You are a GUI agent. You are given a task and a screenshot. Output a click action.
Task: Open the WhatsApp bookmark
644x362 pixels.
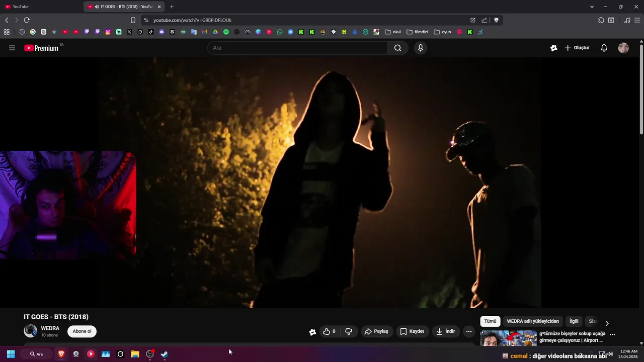tap(280, 32)
